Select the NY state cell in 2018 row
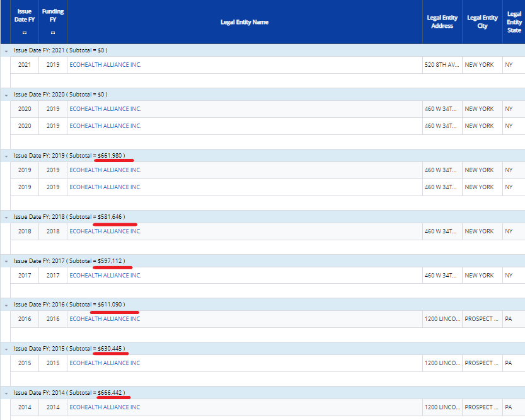The height and width of the screenshot is (420, 525). click(x=514, y=231)
